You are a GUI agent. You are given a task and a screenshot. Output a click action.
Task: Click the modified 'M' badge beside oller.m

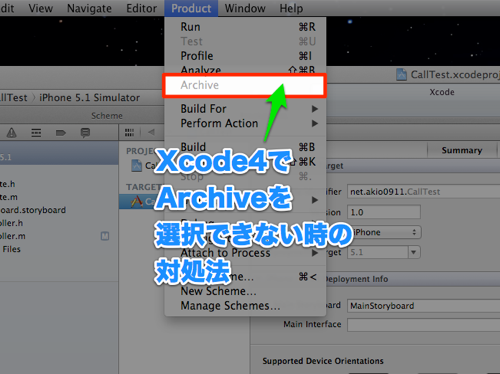coord(105,236)
